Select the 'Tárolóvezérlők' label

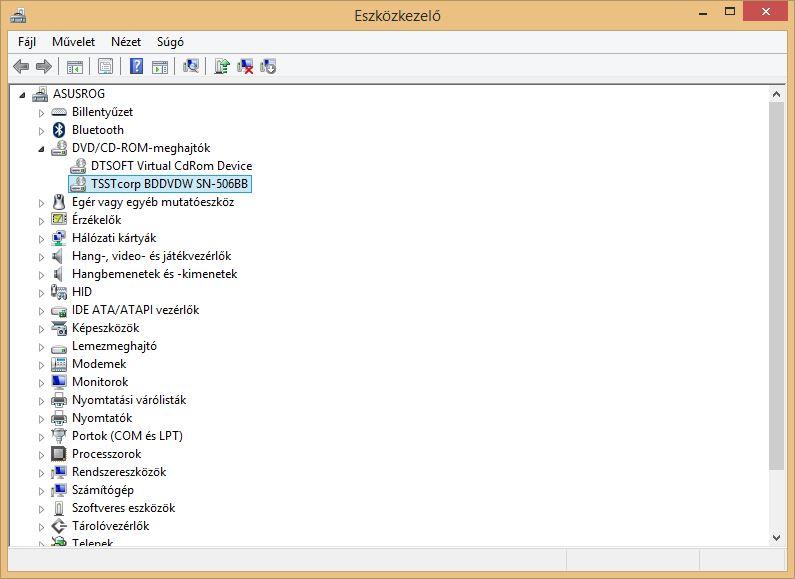pyautogui.click(x=111, y=526)
